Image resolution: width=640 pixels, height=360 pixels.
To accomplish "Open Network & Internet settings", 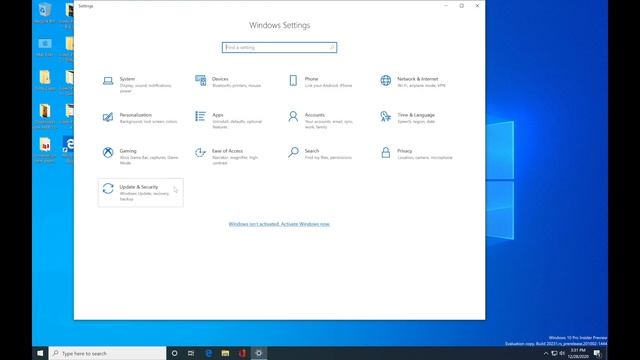I will click(x=418, y=84).
